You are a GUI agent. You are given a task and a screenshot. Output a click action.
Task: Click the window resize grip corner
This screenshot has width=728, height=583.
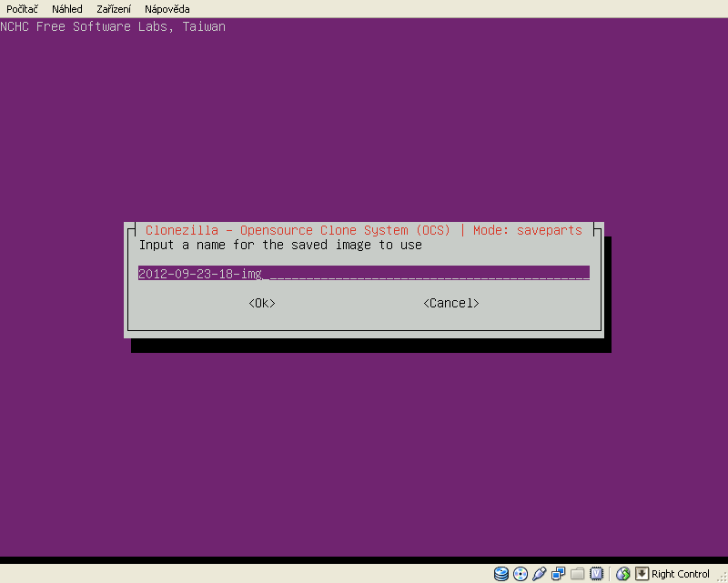(721, 576)
